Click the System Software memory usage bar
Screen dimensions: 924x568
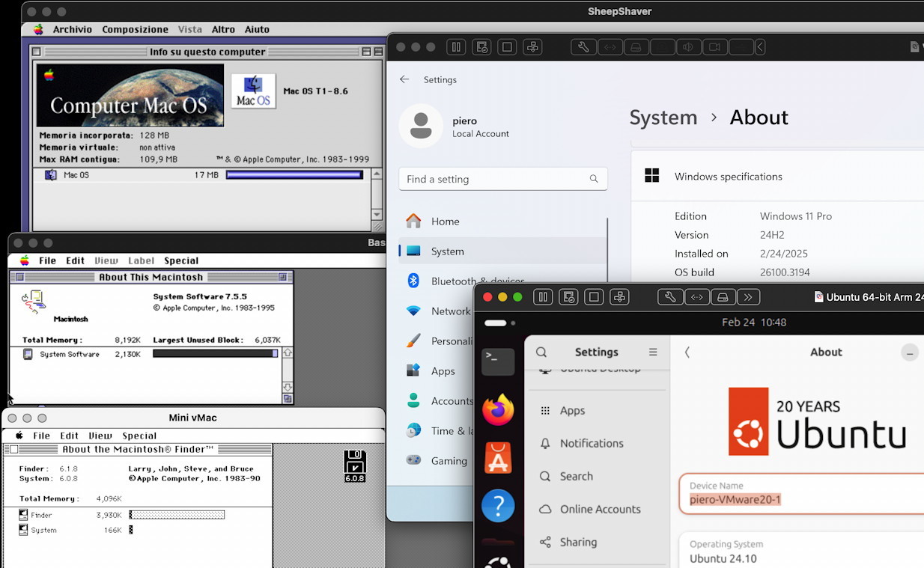[x=216, y=353]
